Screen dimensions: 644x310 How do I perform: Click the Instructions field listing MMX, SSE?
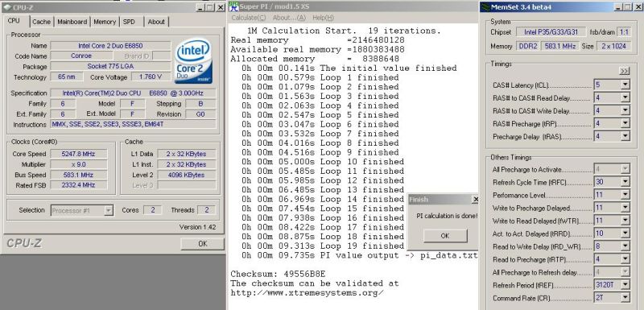click(133, 124)
